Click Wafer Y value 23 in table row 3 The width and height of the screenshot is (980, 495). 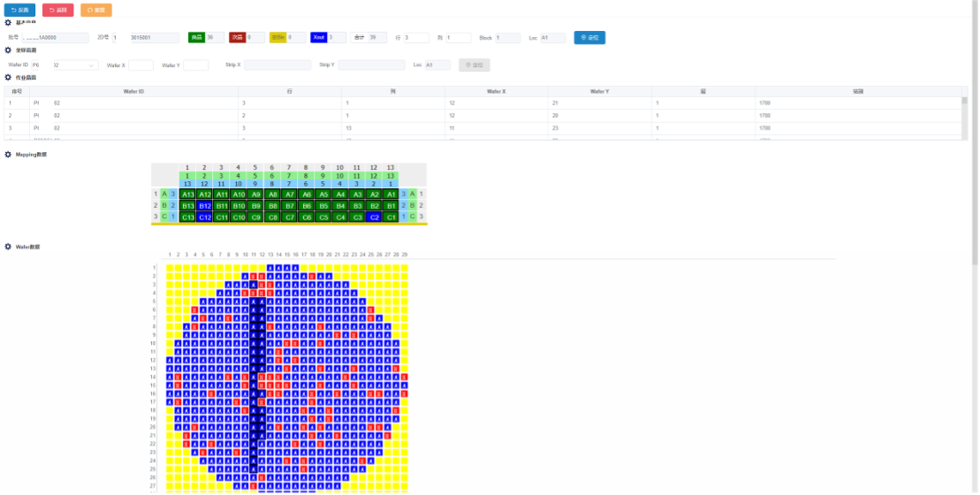click(x=555, y=128)
